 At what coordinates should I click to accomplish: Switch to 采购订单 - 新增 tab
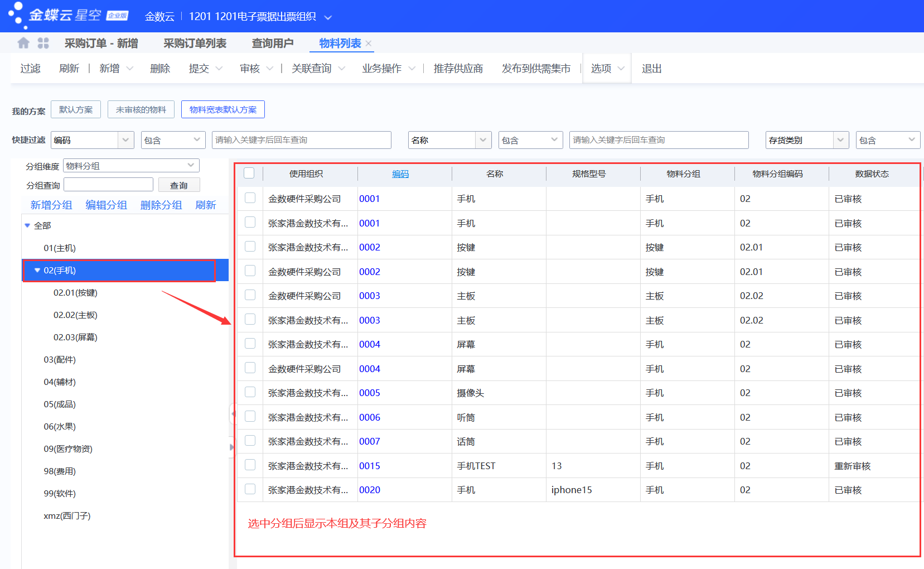101,44
